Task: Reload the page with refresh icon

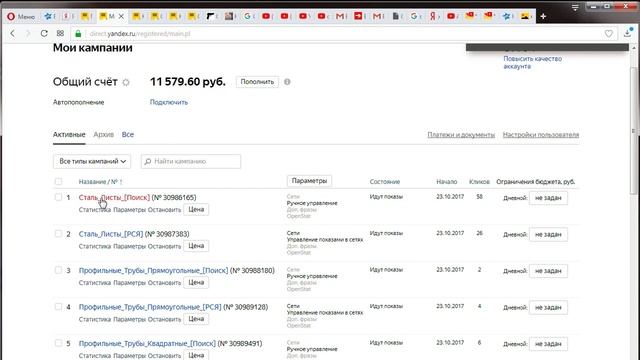Action: [44, 33]
